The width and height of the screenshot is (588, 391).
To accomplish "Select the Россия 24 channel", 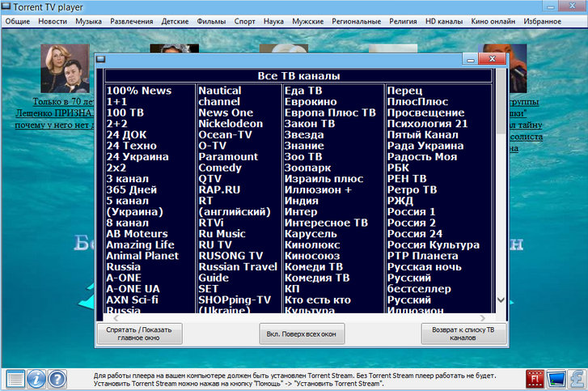I will pyautogui.click(x=415, y=234).
